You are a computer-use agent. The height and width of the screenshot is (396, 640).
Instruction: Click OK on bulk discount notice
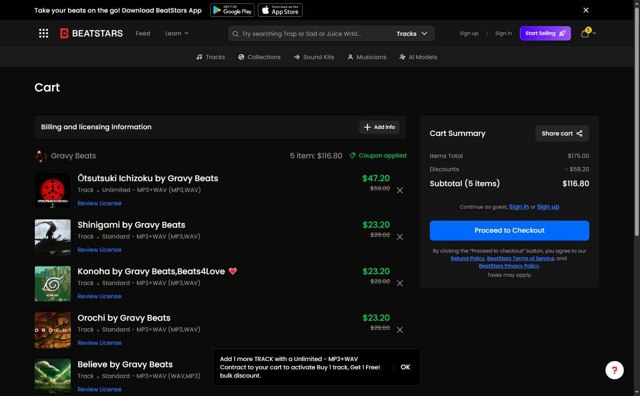[405, 367]
